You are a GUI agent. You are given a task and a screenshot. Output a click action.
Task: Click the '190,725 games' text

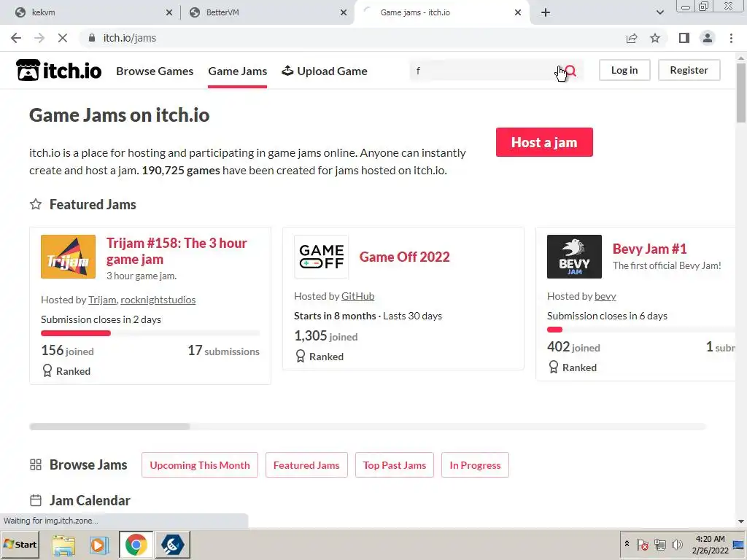(x=181, y=170)
